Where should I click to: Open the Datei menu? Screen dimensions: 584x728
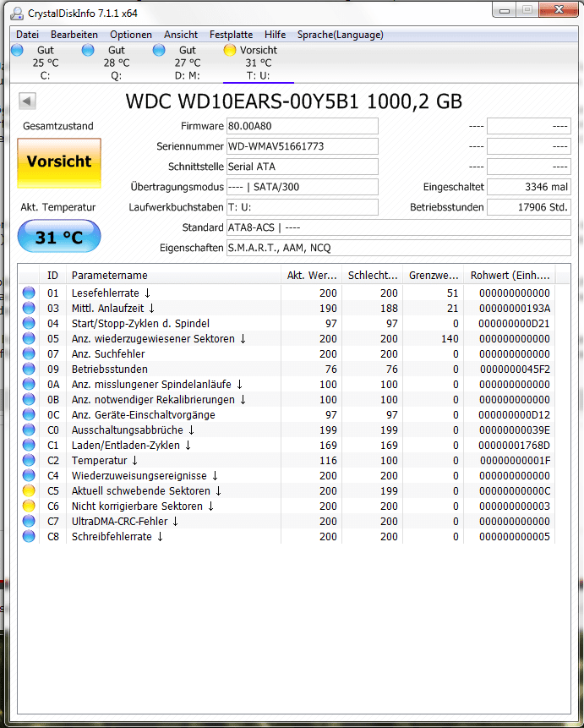point(27,35)
